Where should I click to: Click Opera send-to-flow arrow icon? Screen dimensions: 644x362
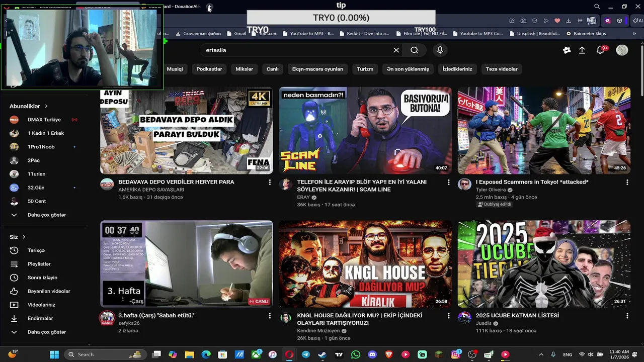pos(546,21)
